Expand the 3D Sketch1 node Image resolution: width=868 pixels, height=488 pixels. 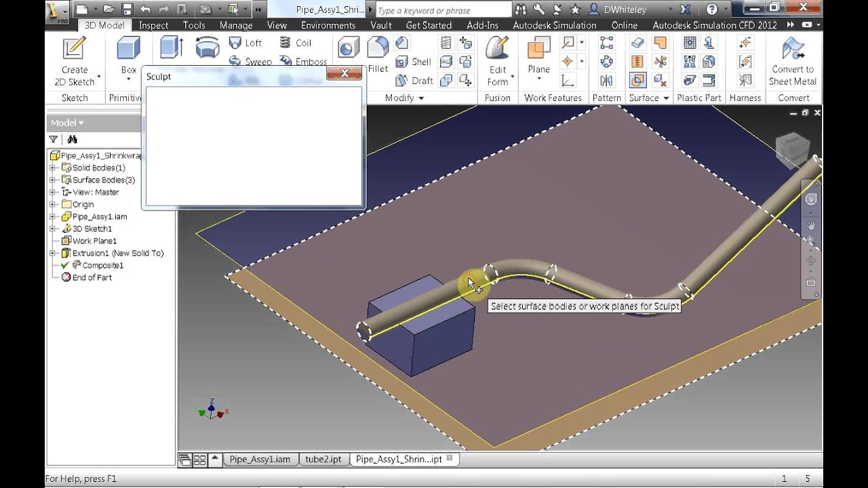[x=53, y=229]
